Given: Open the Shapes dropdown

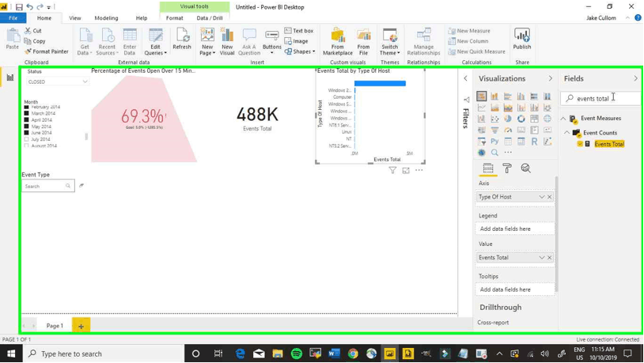Looking at the screenshot, I should (300, 51).
